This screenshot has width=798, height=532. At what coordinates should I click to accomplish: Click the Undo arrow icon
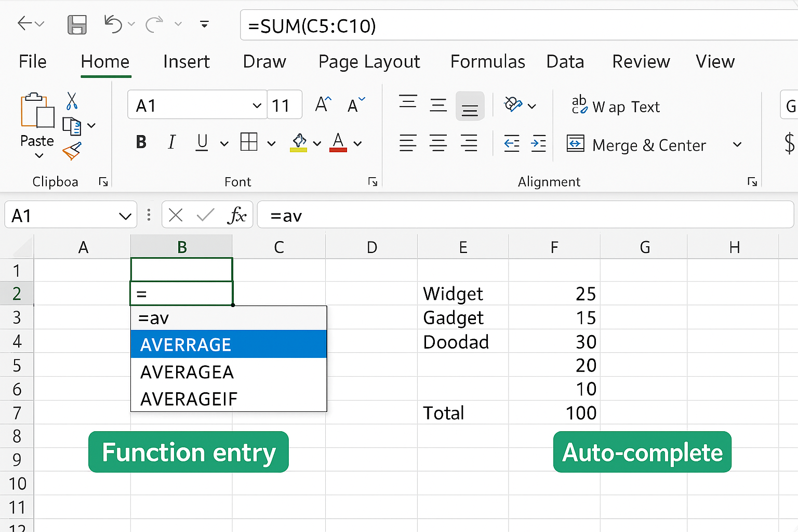tap(113, 24)
